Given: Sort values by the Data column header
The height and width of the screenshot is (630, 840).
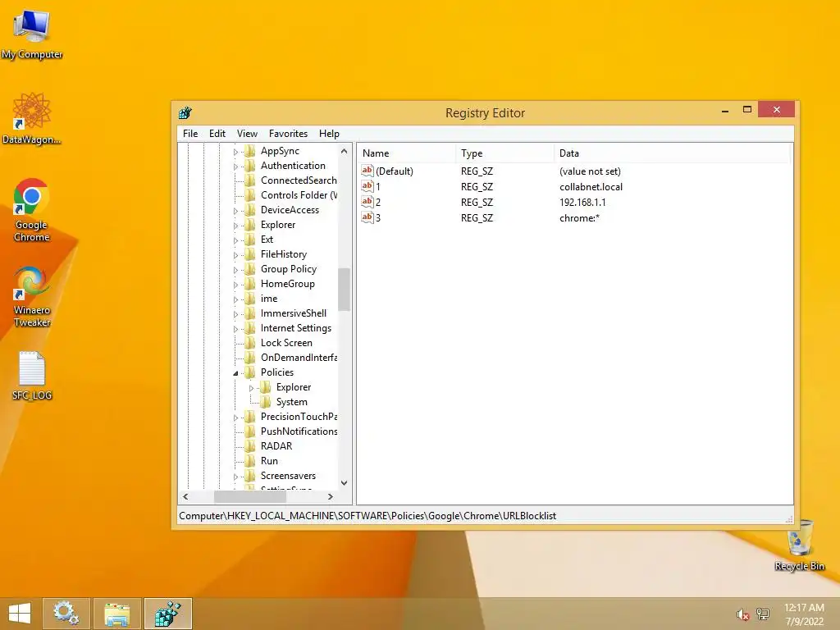Looking at the screenshot, I should [x=672, y=153].
